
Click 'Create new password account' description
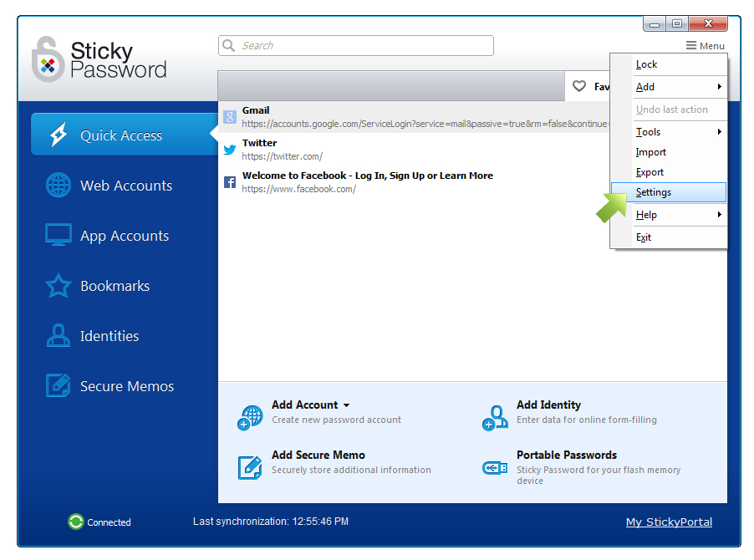click(336, 420)
